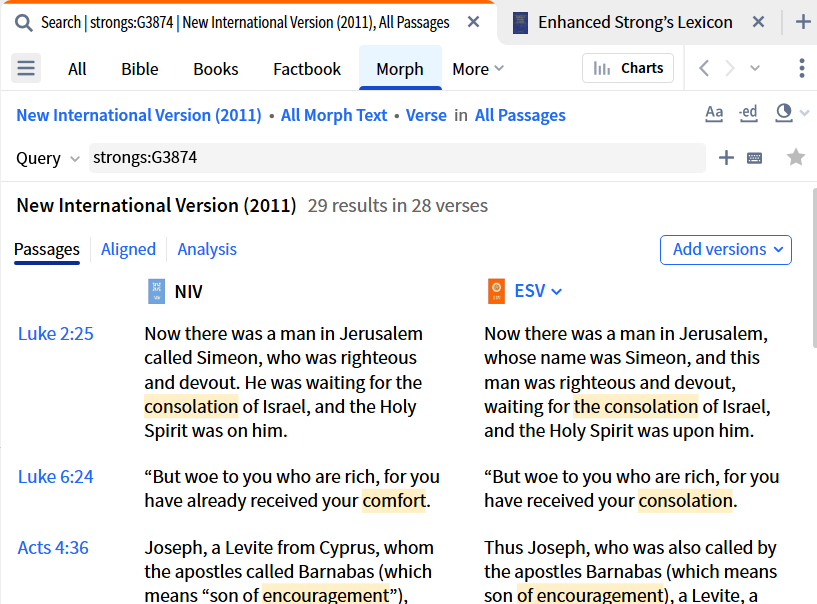Open the three-dot panel options menu
This screenshot has width=817, height=604.
click(x=801, y=68)
